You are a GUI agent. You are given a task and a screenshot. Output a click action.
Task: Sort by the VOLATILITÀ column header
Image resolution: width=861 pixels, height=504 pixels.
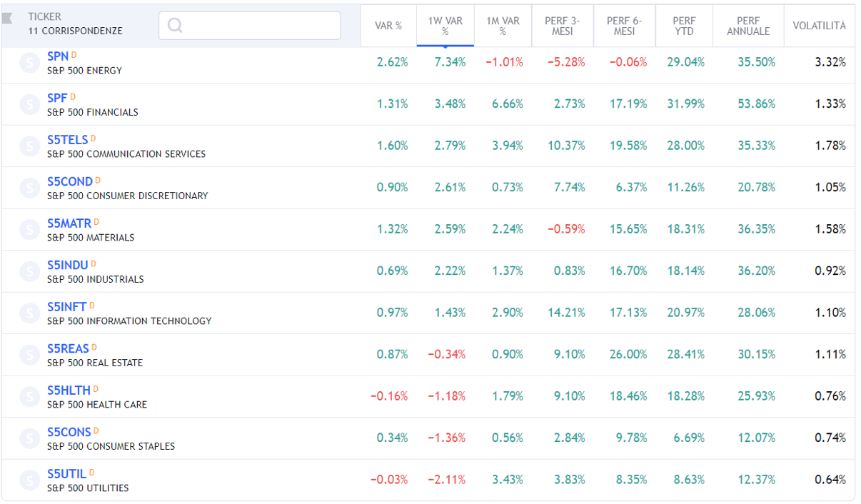click(819, 26)
